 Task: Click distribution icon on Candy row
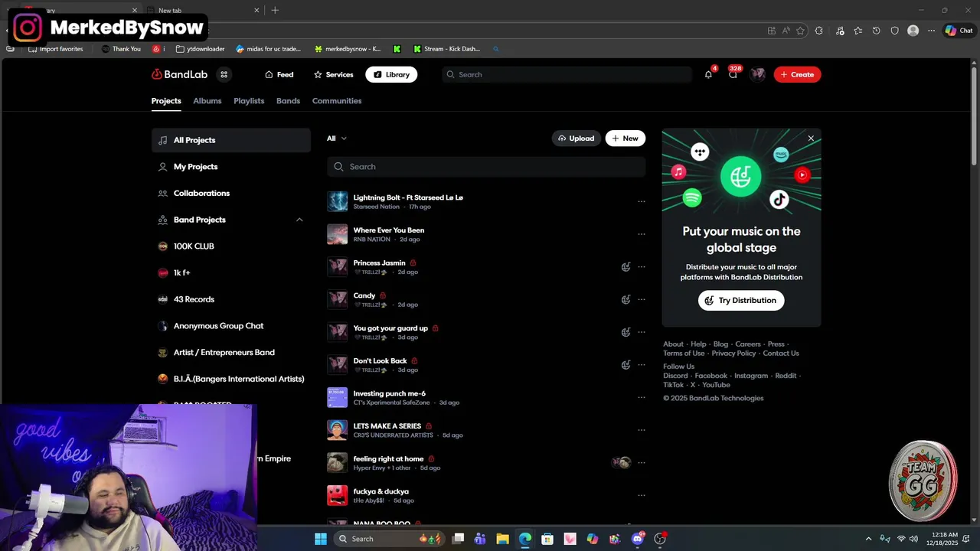626,300
